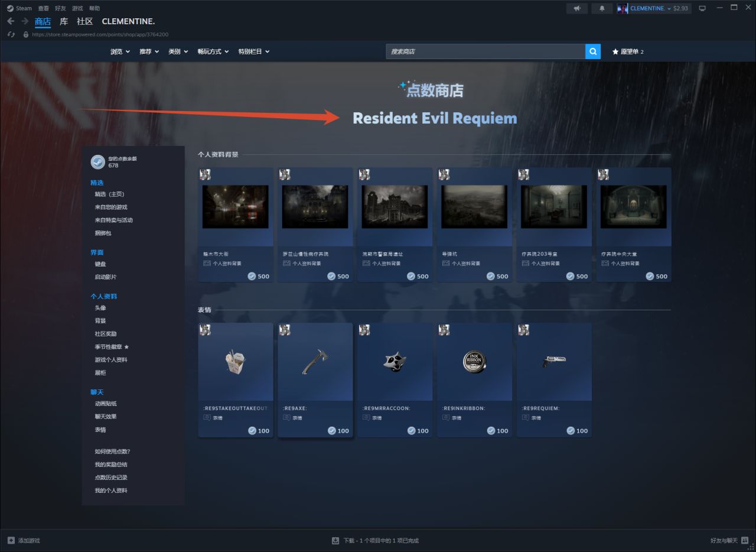Click the star next to 季节性徽章
Screen dimensions: 756x552
126,347
